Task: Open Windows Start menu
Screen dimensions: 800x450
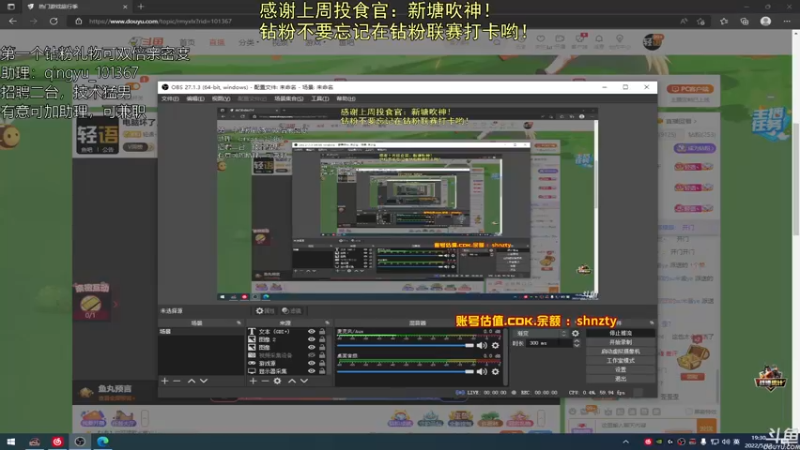Action: [11, 441]
